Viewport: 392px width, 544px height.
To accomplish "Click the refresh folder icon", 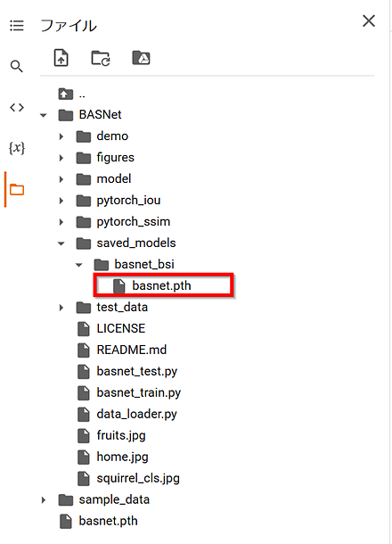I will [x=101, y=58].
